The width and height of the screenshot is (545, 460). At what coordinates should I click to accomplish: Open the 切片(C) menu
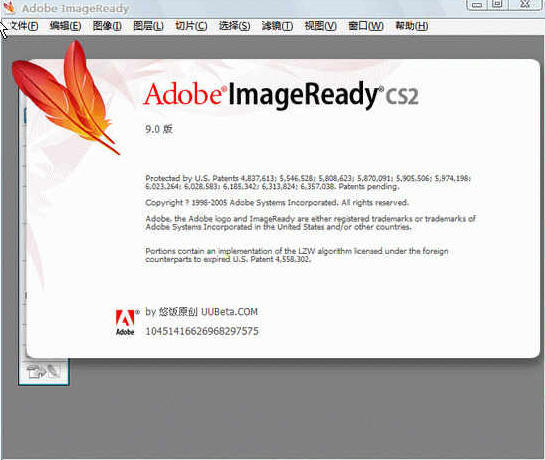click(191, 26)
